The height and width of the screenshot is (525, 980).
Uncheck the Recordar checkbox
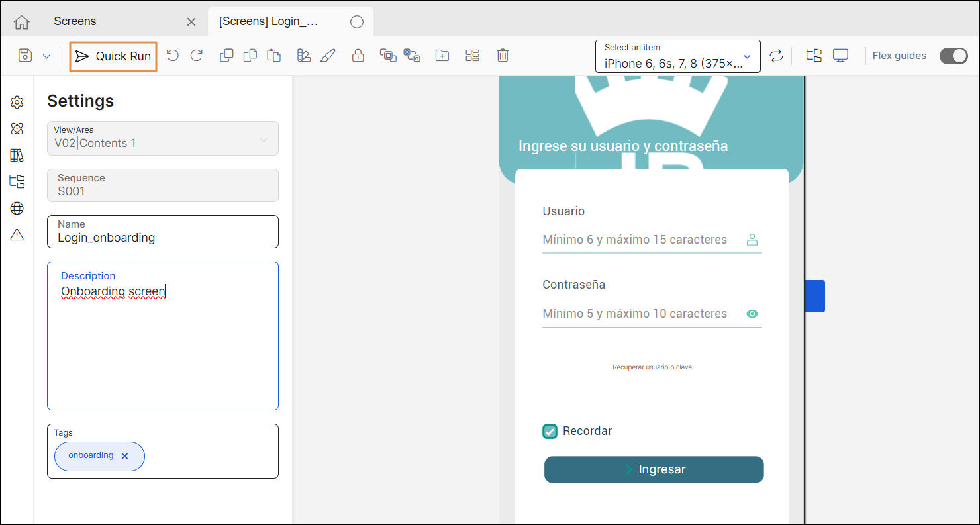coord(550,432)
